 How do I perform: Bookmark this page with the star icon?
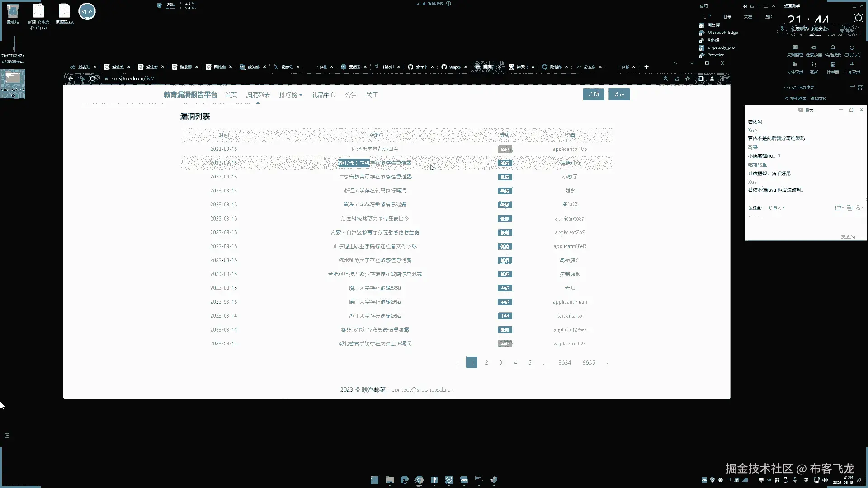pos(688,79)
